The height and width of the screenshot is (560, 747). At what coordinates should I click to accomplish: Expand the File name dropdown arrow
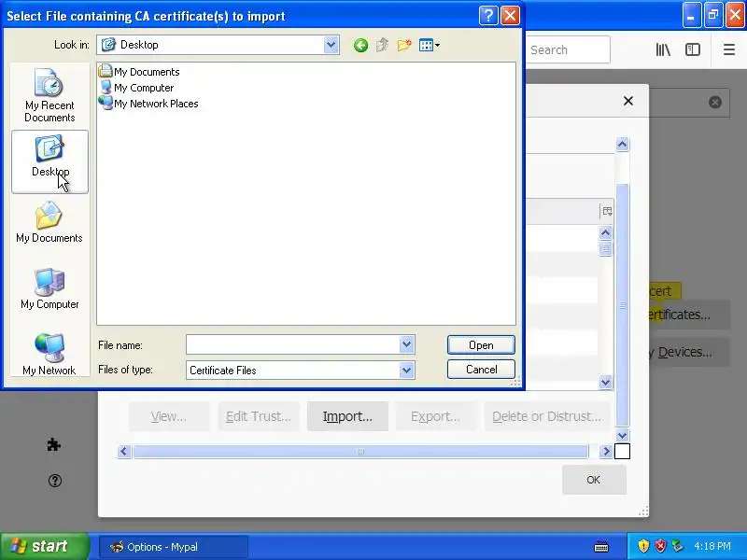[406, 344]
